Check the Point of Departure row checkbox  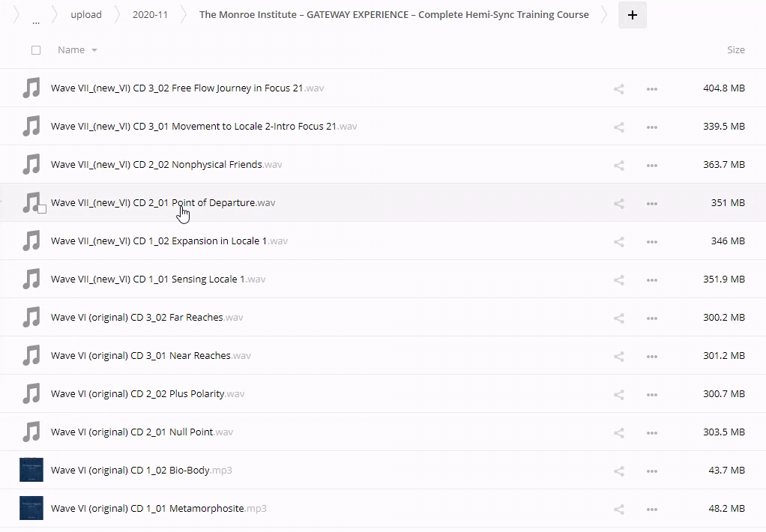[42, 209]
